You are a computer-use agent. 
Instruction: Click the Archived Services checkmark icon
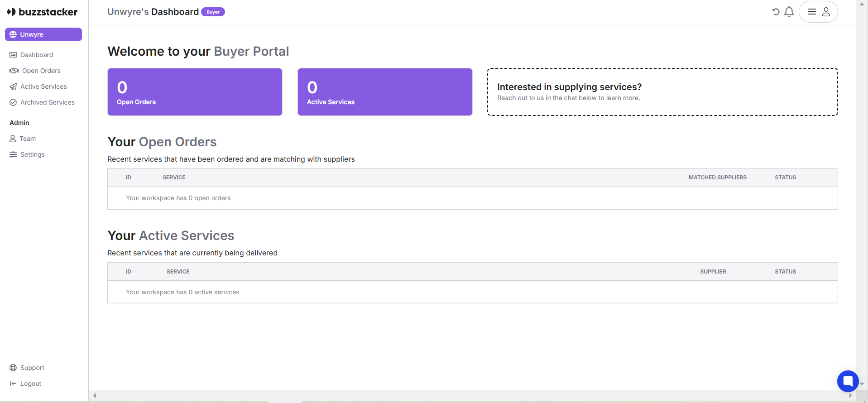pos(13,102)
